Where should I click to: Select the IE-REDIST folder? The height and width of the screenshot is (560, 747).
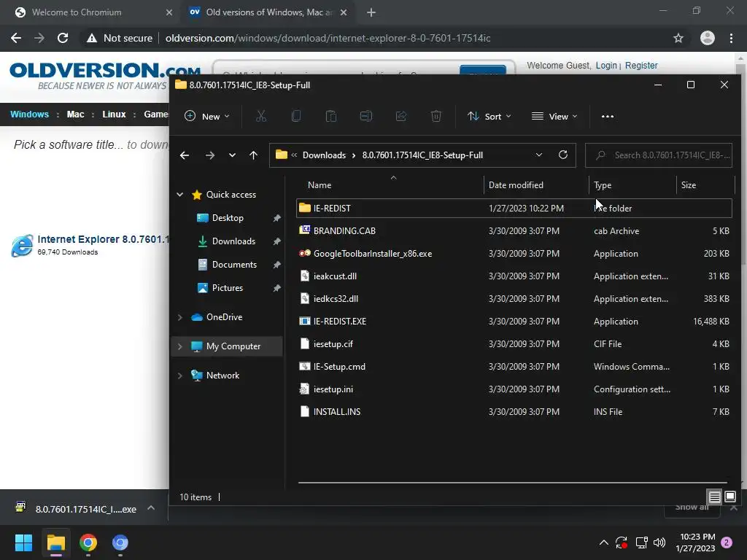point(514,208)
